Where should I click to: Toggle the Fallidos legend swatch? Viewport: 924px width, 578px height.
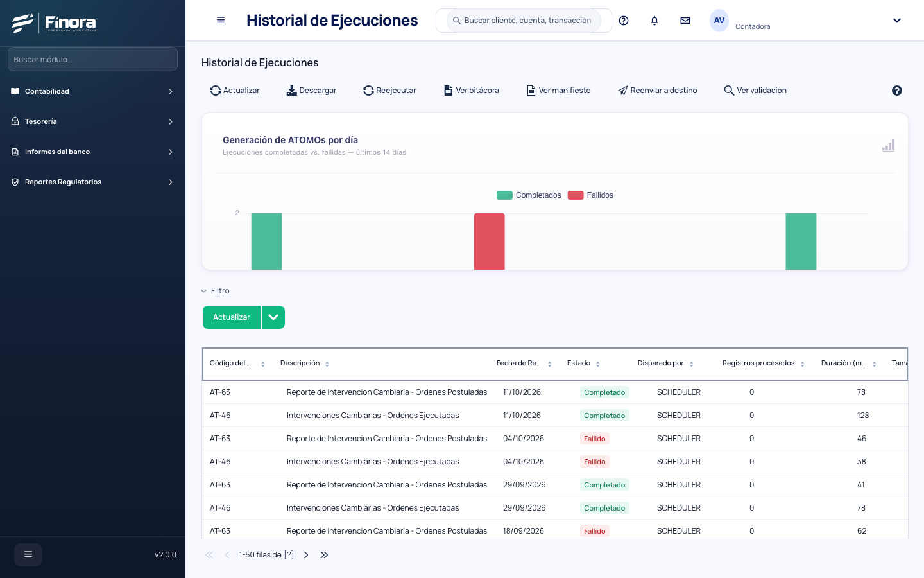pyautogui.click(x=576, y=195)
